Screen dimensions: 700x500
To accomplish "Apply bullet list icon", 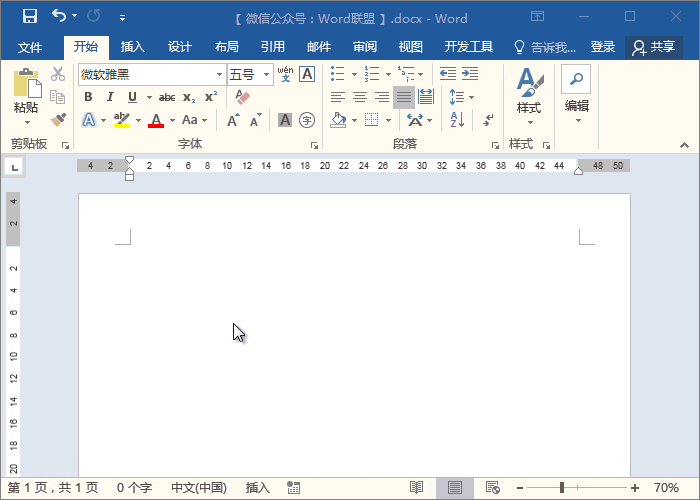I will click(x=338, y=74).
